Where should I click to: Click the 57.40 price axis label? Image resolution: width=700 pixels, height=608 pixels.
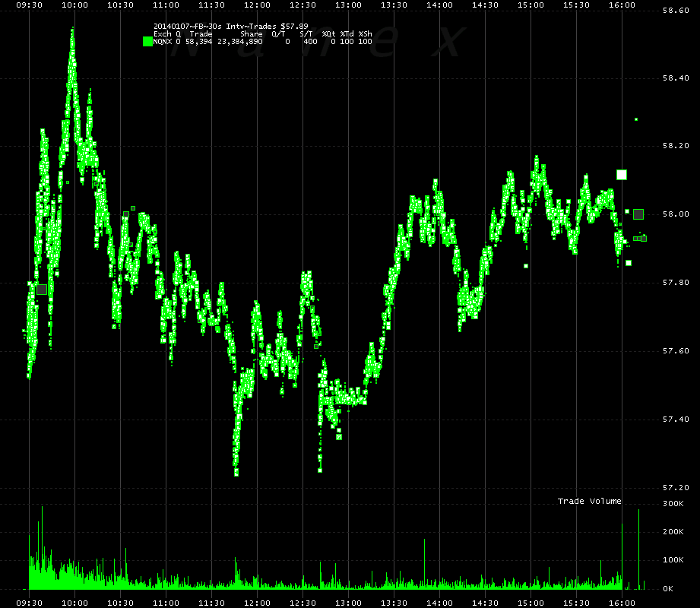(676, 420)
